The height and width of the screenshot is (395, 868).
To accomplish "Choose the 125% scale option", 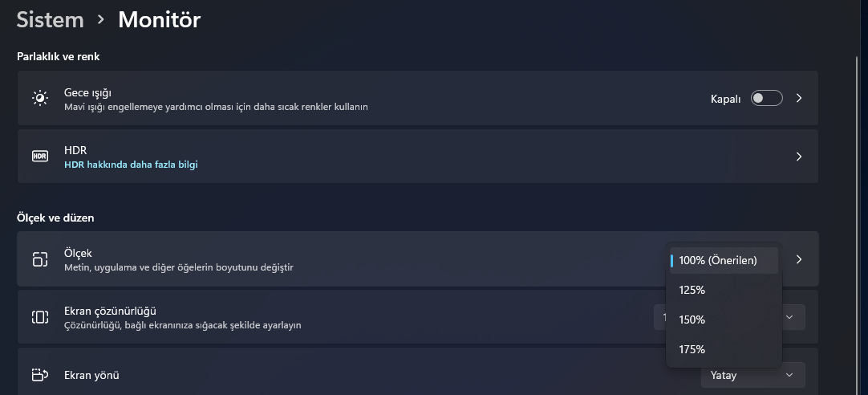I will tap(692, 290).
